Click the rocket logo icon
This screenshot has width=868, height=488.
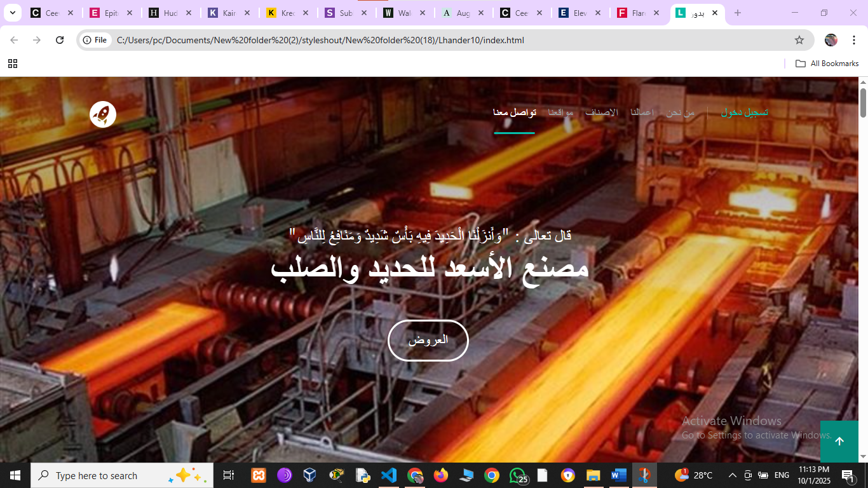pos(103,114)
